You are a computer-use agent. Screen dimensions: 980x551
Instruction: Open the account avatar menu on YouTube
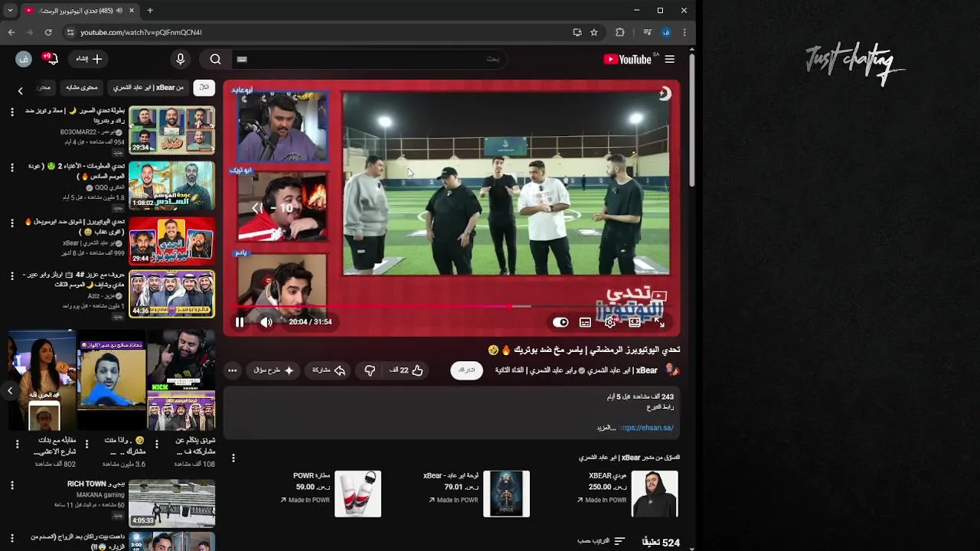coord(23,59)
